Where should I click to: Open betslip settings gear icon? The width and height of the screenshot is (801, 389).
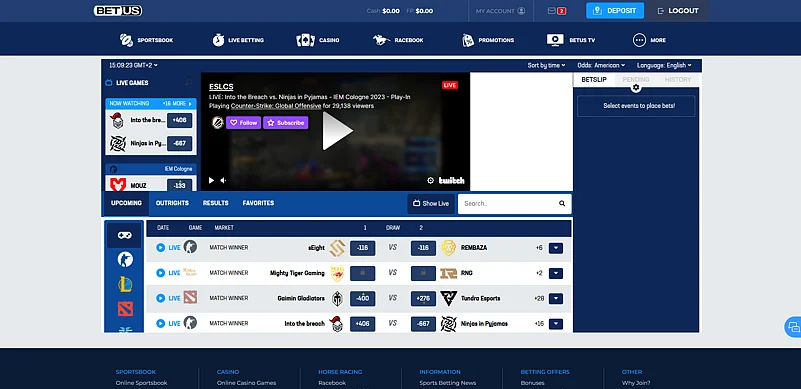click(x=635, y=88)
